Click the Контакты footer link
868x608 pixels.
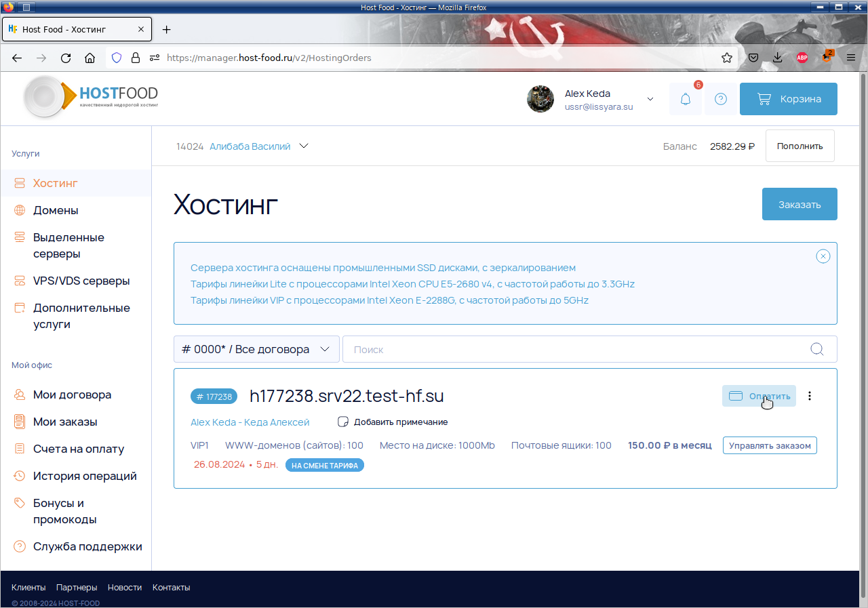point(172,588)
